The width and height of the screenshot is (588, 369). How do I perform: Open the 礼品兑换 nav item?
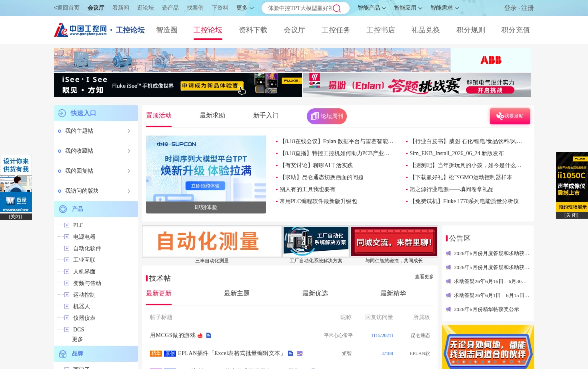[x=426, y=30]
